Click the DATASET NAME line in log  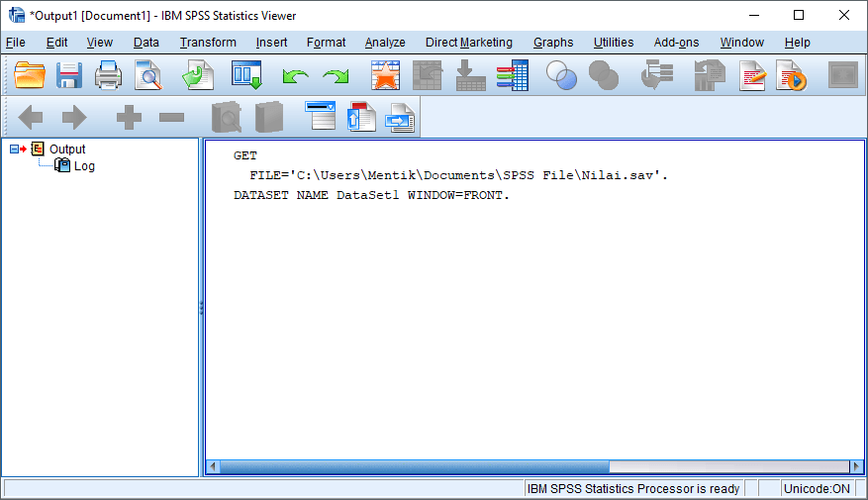pos(371,195)
